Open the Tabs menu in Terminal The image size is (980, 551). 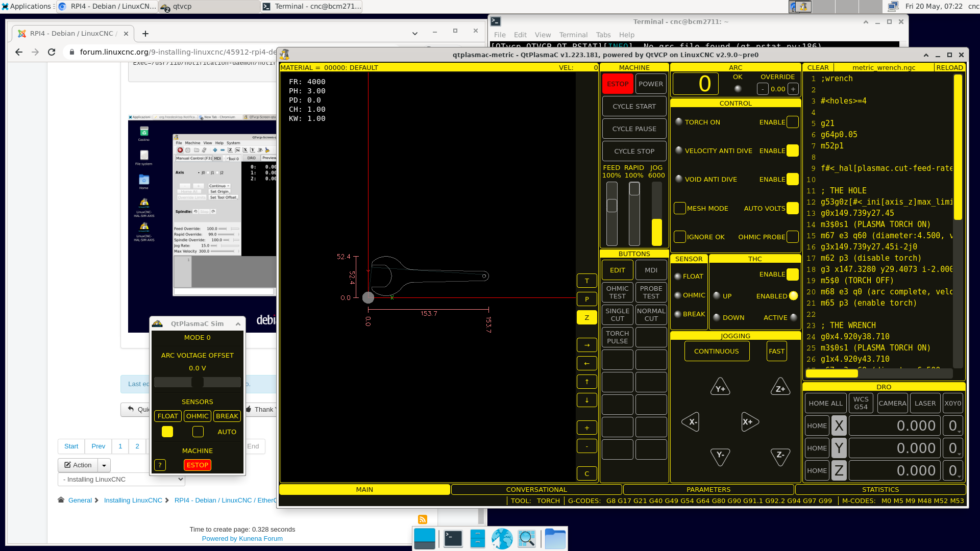coord(603,35)
